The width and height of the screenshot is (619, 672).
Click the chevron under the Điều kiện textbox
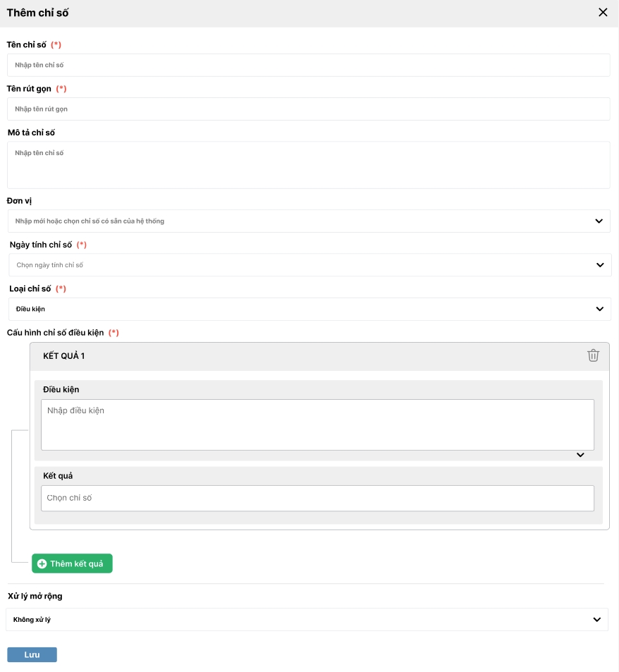point(580,455)
